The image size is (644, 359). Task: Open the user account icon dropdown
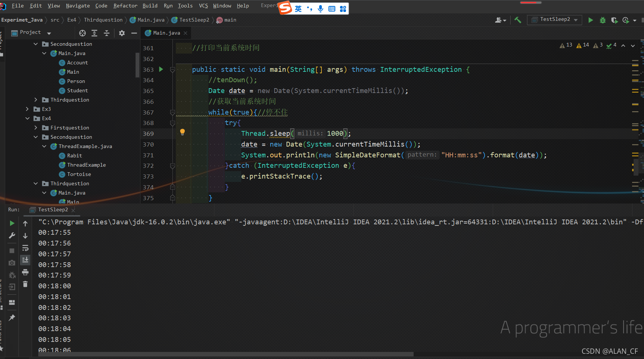click(x=500, y=20)
